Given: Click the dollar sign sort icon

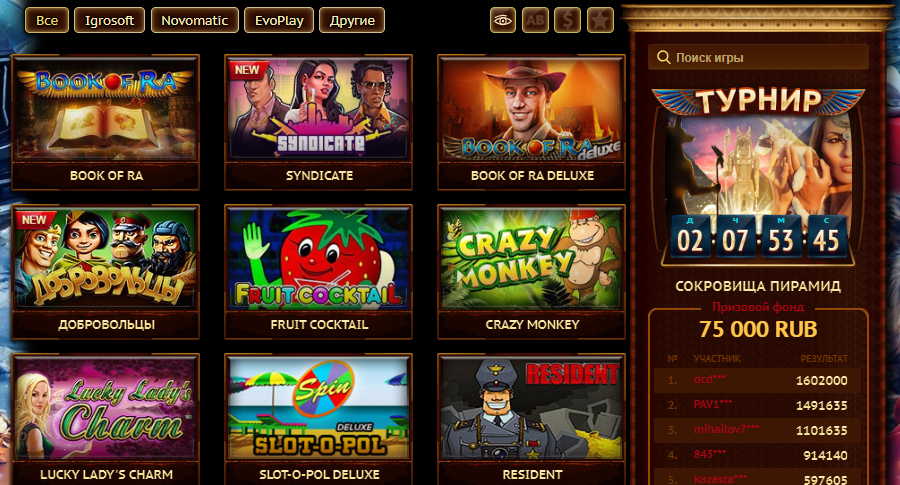Looking at the screenshot, I should tap(568, 21).
